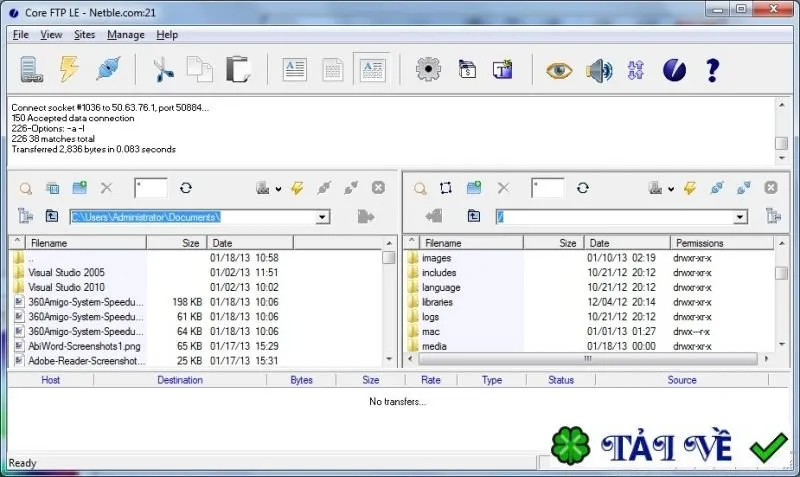Open settings gear icon in toolbar
The width and height of the screenshot is (800, 477).
[x=428, y=69]
